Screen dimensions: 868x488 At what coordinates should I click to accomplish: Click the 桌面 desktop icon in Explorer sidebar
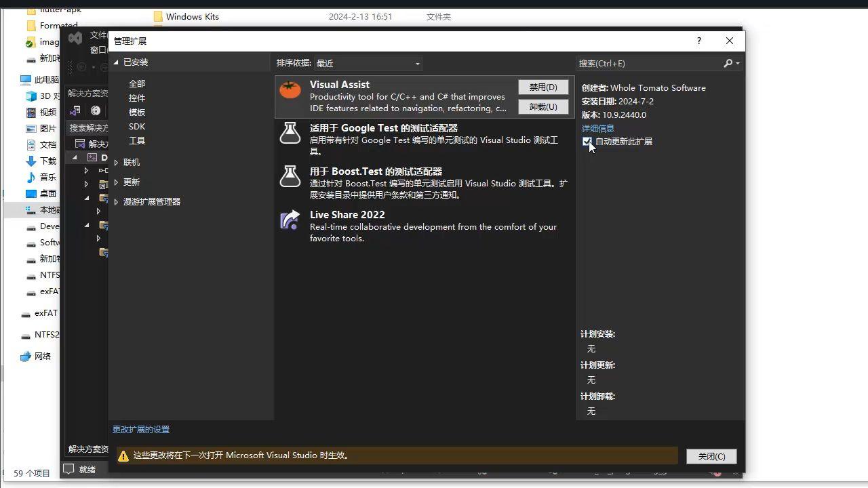click(31, 193)
